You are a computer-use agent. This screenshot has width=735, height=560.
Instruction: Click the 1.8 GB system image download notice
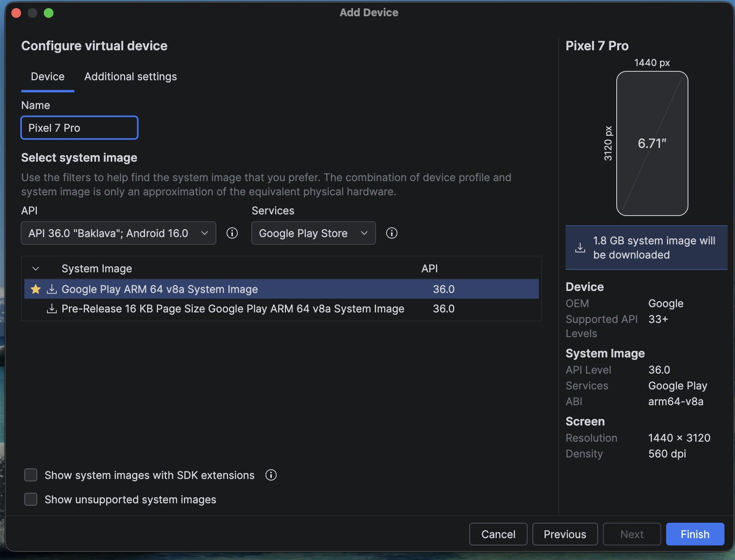[x=647, y=248]
